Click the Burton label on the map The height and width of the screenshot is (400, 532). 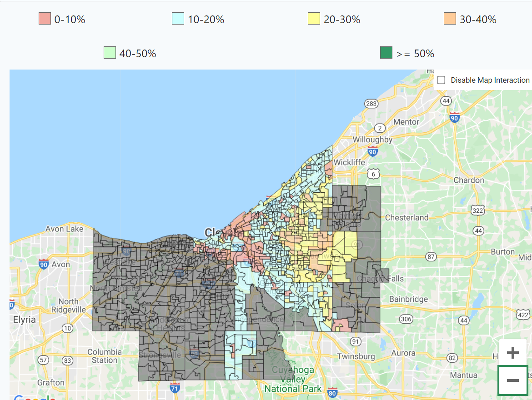pos(503,252)
